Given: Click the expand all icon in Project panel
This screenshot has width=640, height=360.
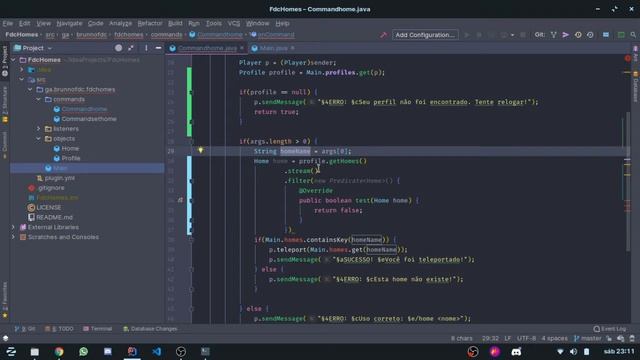Looking at the screenshot, I should pos(131,48).
